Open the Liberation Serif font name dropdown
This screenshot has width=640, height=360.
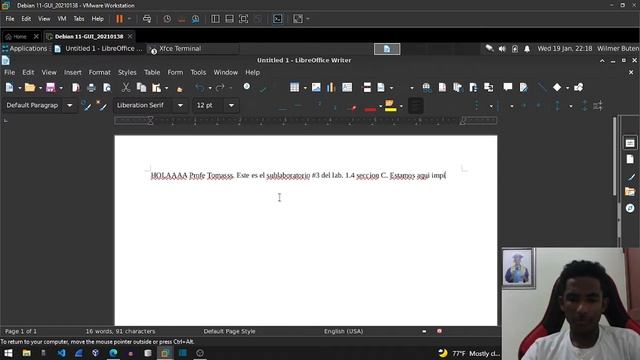[180, 105]
